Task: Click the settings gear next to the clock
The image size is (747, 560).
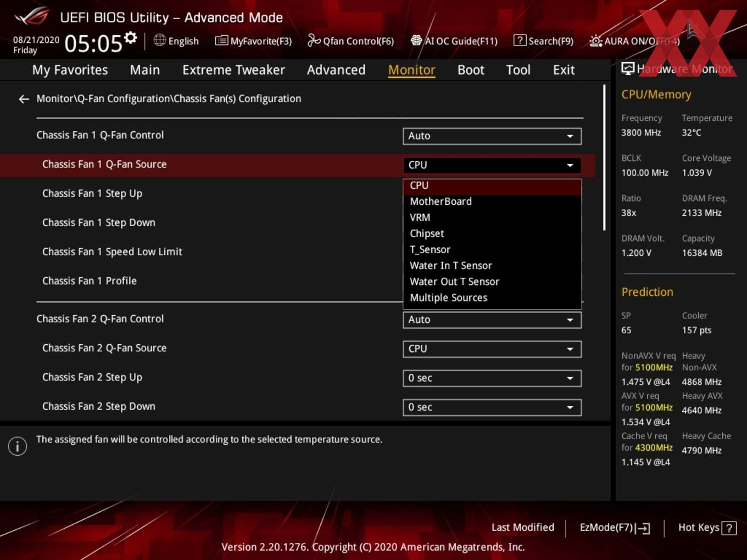Action: point(130,38)
